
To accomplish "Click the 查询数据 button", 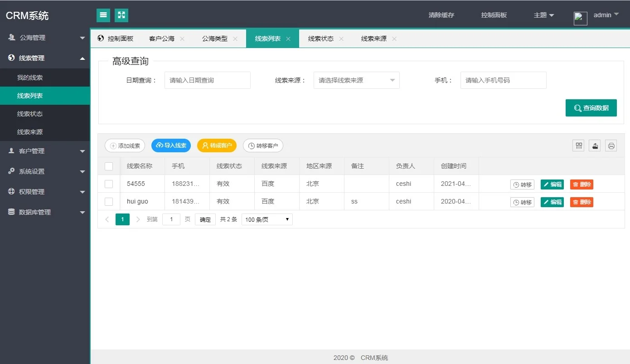I will point(591,108).
